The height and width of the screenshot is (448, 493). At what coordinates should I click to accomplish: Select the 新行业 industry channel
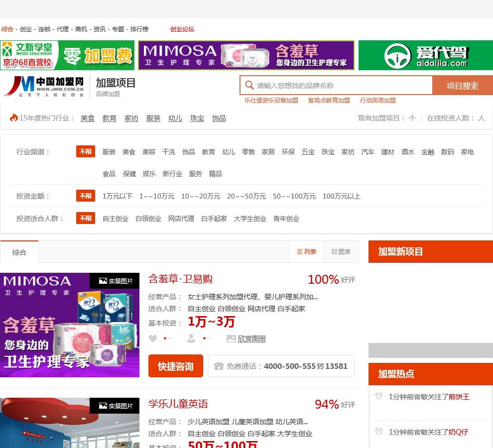click(172, 174)
